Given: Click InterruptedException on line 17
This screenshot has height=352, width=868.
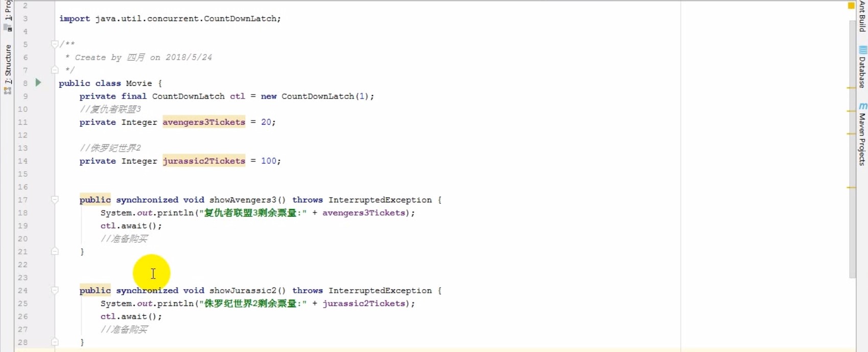Looking at the screenshot, I should (380, 200).
